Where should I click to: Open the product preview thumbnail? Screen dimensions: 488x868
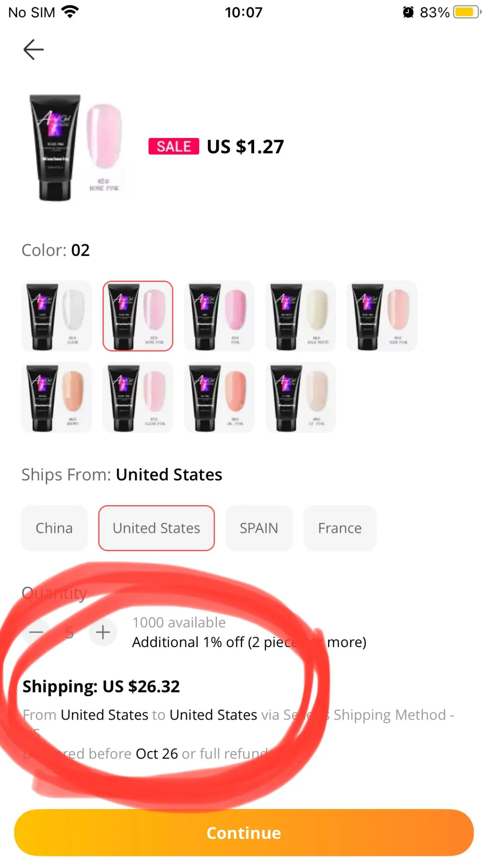point(77,148)
